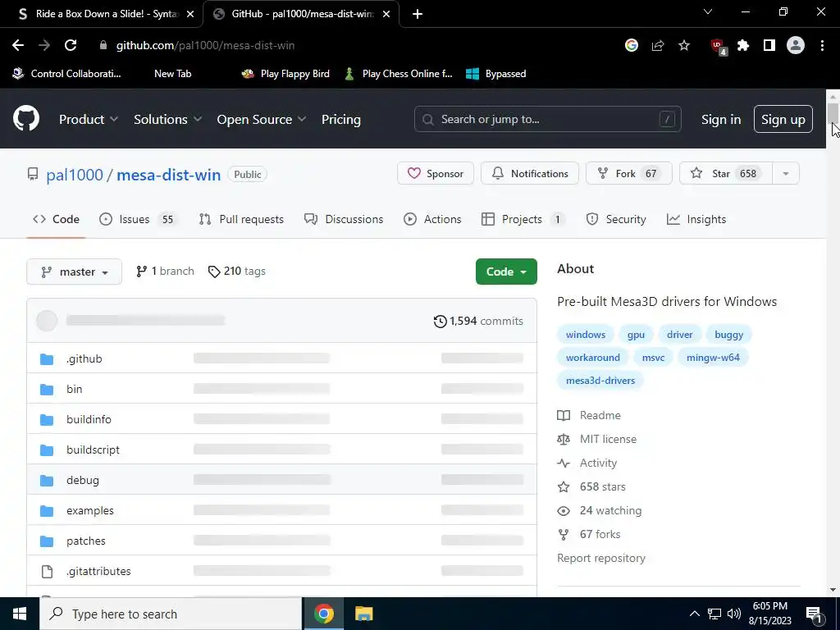The image size is (840, 630).
Task: View the 1,594 commits history
Action: pos(478,321)
